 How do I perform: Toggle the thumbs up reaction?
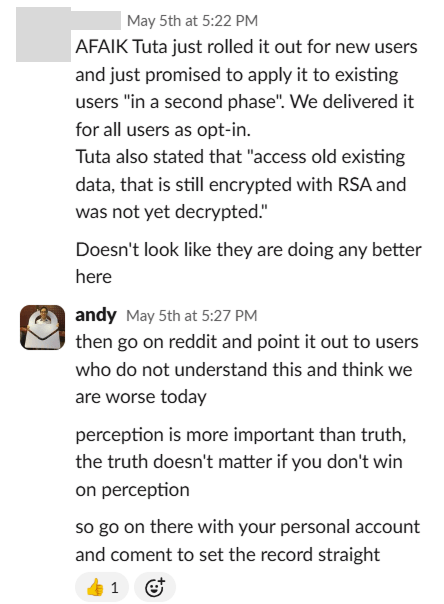tap(102, 588)
